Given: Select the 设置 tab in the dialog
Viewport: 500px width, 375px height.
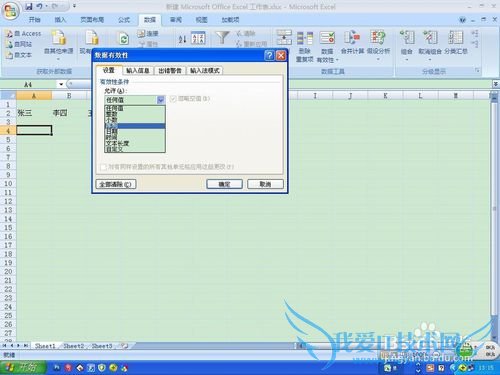Looking at the screenshot, I should (109, 70).
